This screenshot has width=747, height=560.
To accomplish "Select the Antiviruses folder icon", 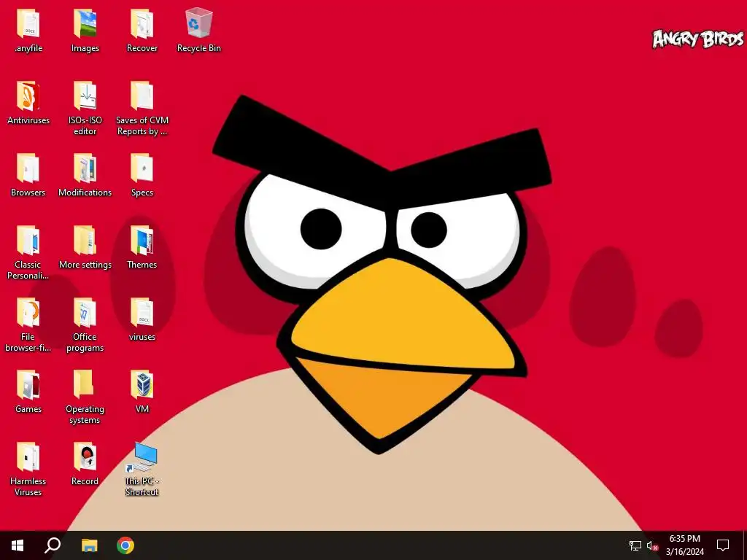I will click(28, 96).
